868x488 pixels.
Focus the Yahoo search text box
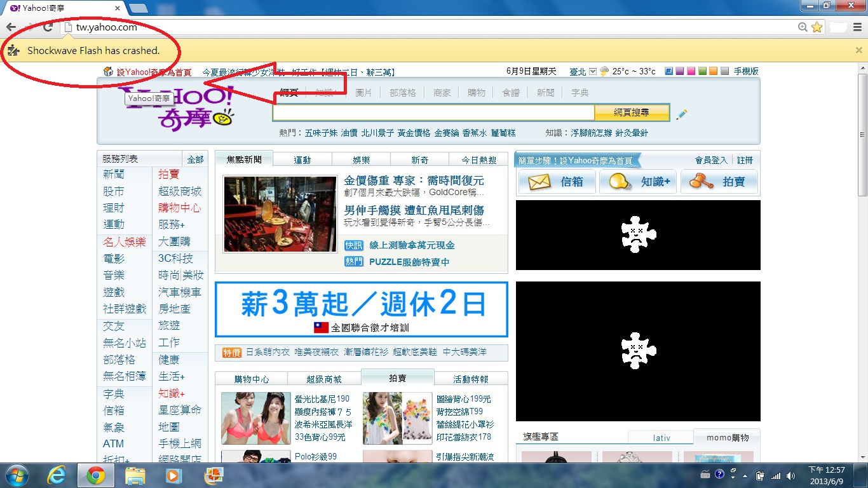pyautogui.click(x=434, y=112)
